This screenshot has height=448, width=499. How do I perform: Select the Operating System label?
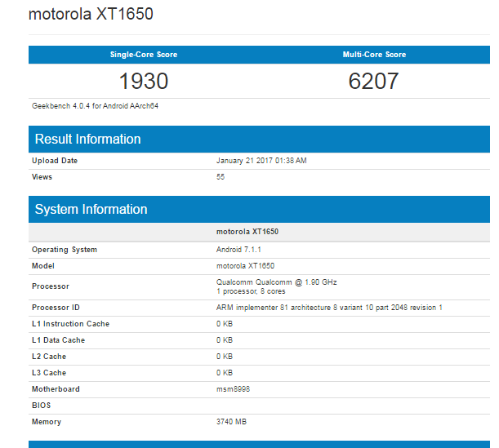tap(65, 250)
